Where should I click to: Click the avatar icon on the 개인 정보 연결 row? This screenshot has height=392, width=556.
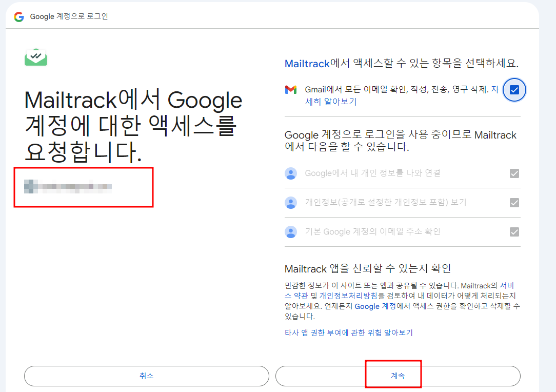(291, 173)
